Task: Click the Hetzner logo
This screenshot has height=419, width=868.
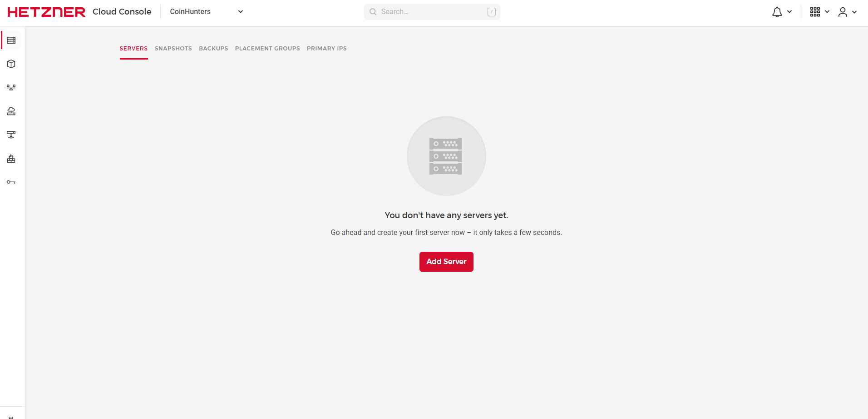Action: tap(46, 12)
